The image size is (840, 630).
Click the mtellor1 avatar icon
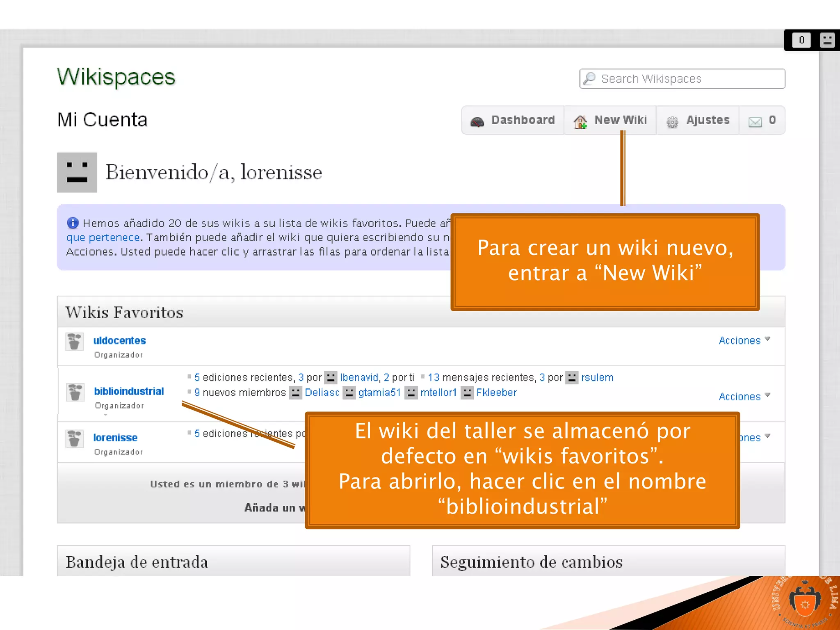pyautogui.click(x=411, y=393)
